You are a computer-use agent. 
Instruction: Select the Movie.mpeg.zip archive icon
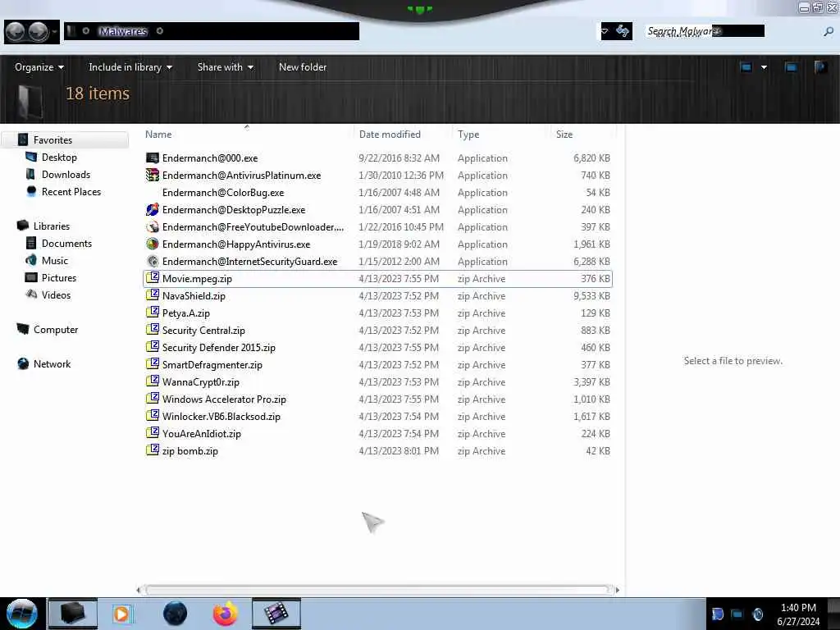153,278
